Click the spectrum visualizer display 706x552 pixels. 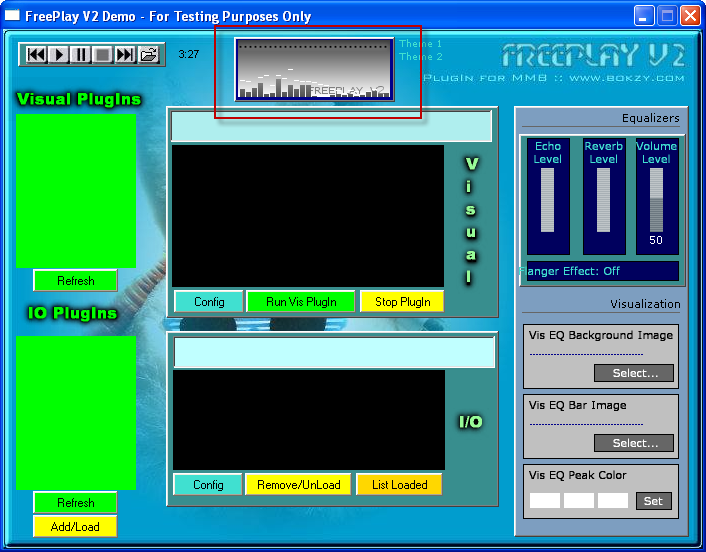314,69
